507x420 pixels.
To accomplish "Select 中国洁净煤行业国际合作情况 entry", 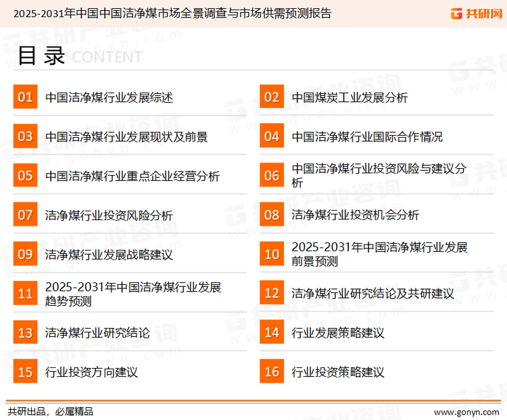I will (x=367, y=136).
